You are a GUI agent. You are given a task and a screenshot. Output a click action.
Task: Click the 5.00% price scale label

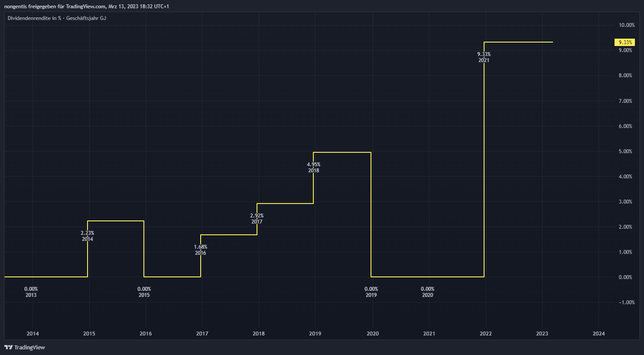coord(626,151)
